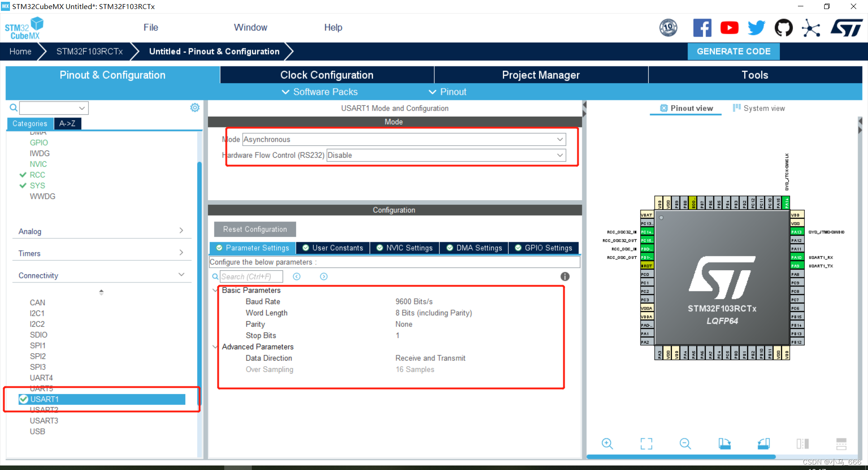Switch to Clock Configuration tab
This screenshot has height=470, width=868.
click(x=327, y=75)
